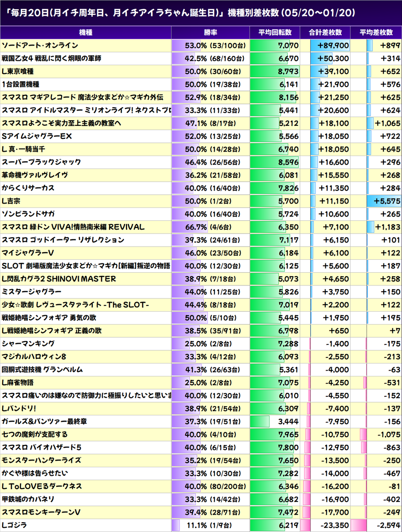The image size is (402, 532).
Task: Click 少女☆歌劇 レヴュースタァライト machine name
Action: click(x=75, y=305)
